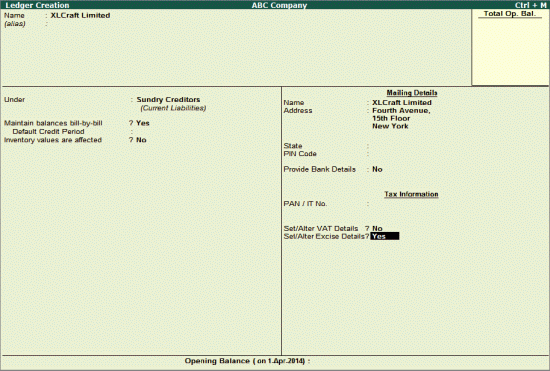Viewport: 550px width, 371px height.
Task: Click address line Fourth Avenue
Action: point(401,110)
